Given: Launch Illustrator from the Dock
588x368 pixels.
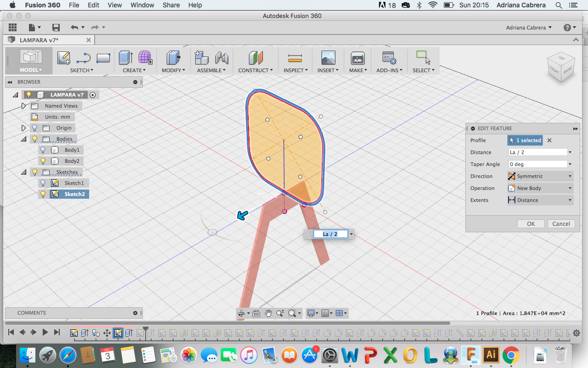Looking at the screenshot, I should pos(491,355).
